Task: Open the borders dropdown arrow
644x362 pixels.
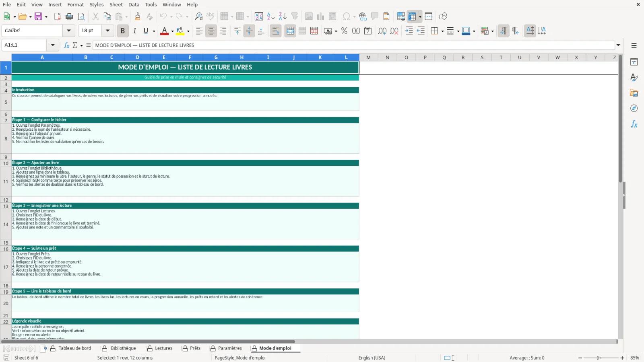Action: [x=442, y=31]
